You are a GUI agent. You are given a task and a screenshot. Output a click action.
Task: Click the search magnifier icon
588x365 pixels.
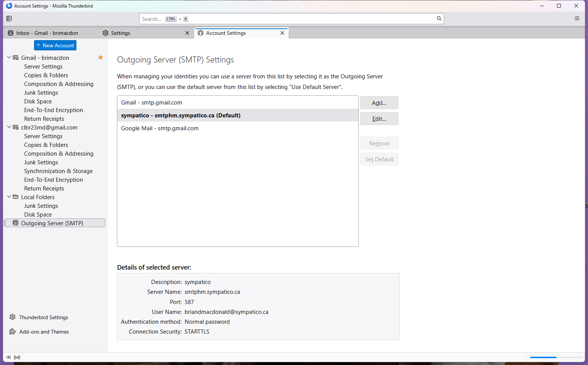(x=439, y=19)
